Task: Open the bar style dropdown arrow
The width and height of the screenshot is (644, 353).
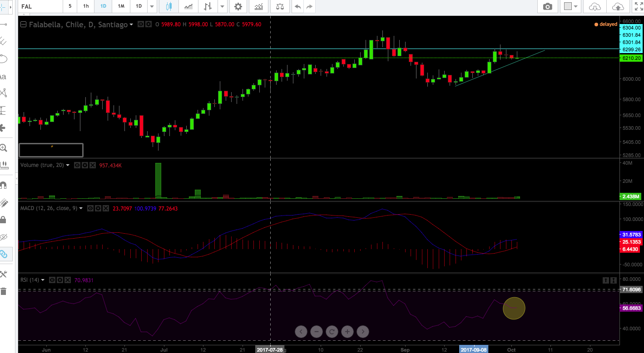Action: click(222, 6)
